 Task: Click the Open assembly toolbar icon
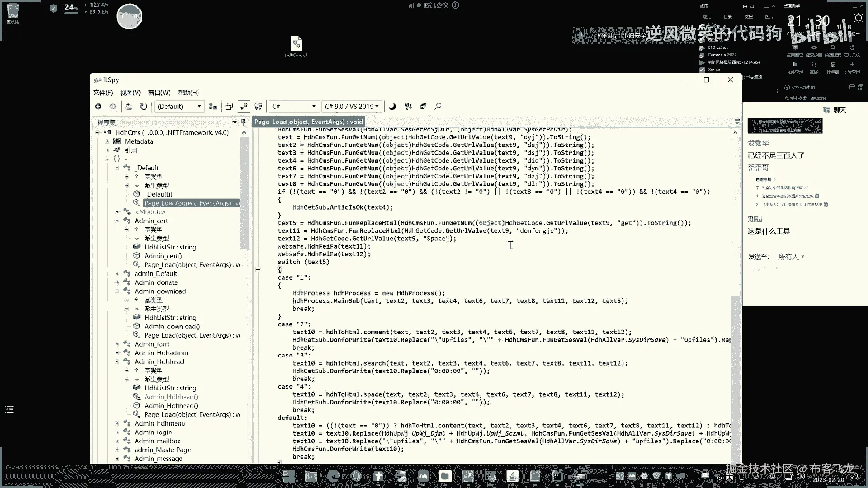click(x=129, y=106)
